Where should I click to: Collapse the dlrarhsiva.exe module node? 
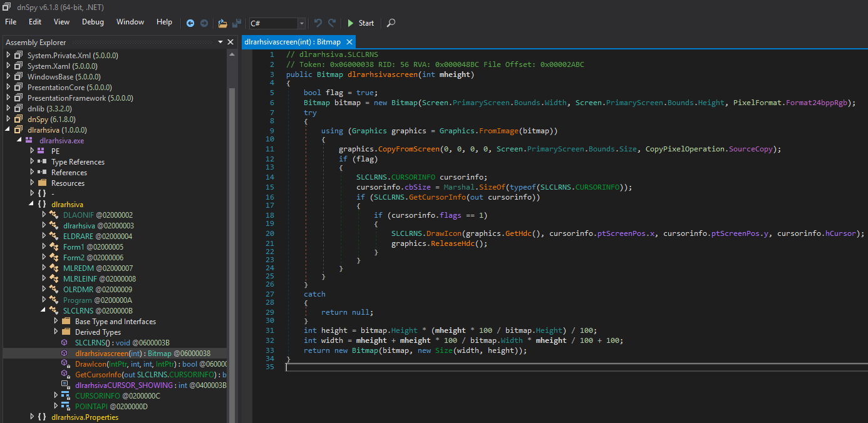click(20, 141)
